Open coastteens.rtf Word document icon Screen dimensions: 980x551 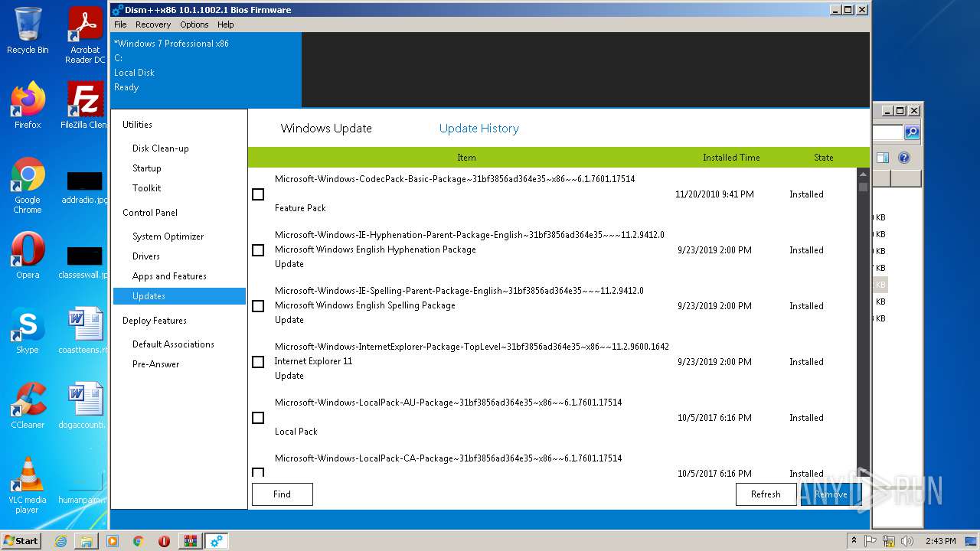tap(85, 331)
